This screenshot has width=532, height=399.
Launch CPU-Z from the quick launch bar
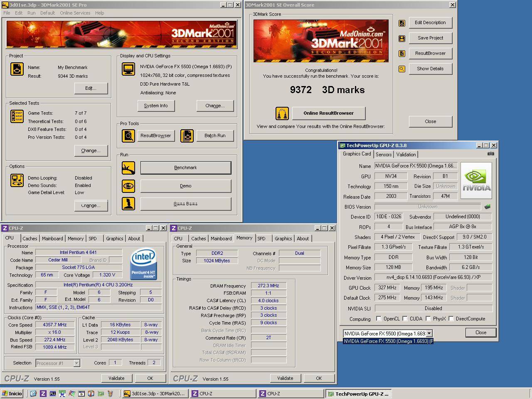pyautogui.click(x=43, y=394)
